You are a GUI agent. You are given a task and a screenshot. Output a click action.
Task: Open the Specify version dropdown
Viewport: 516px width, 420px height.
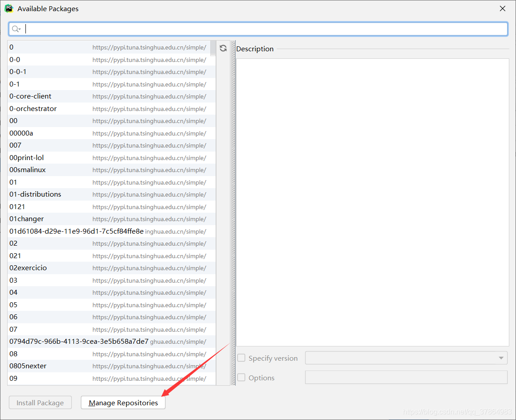coord(406,358)
